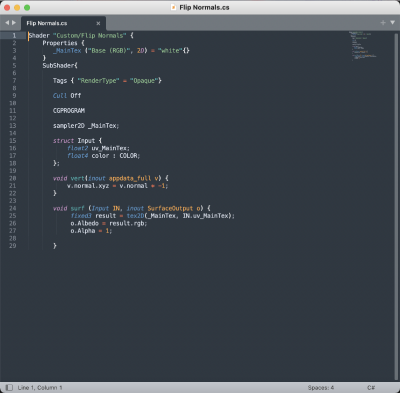400x393 pixels.
Task: Open the tab list dropdown arrow
Action: pos(392,23)
